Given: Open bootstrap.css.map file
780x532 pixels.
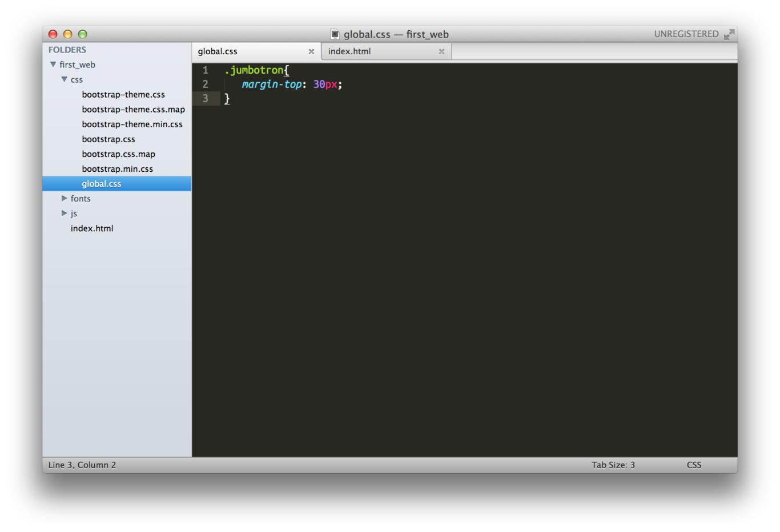Looking at the screenshot, I should (x=118, y=154).
